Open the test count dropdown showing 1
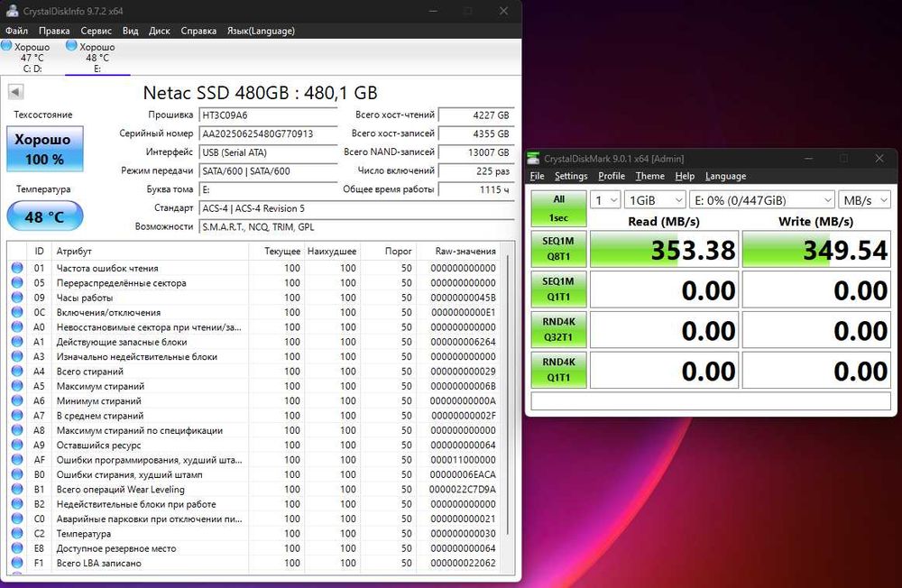This screenshot has width=902, height=588. 606,200
